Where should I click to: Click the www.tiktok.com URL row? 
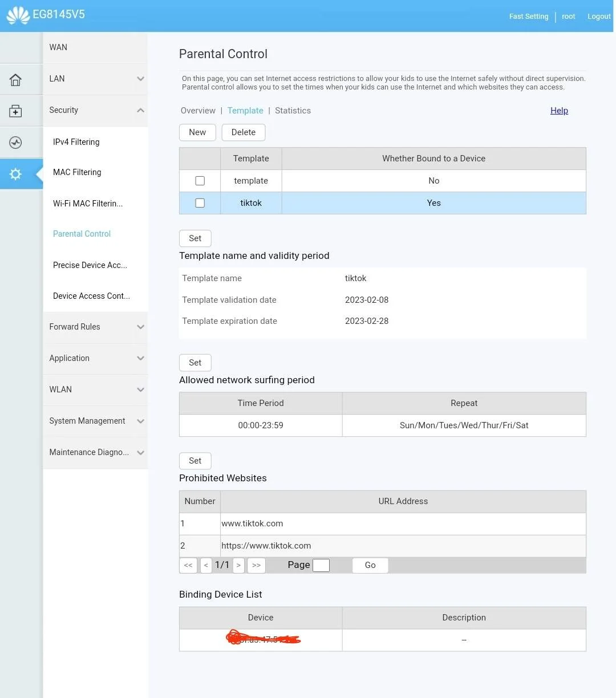(x=383, y=523)
